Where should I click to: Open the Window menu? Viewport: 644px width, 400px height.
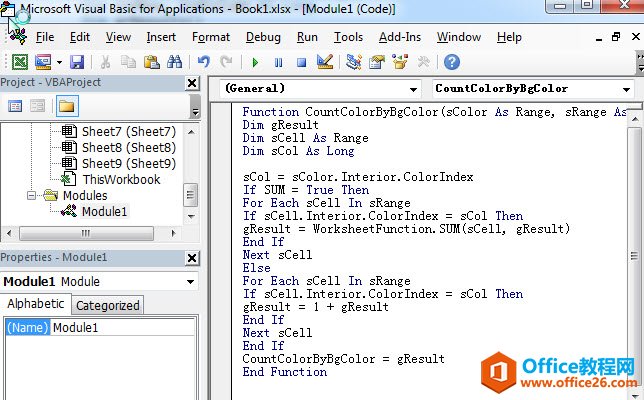[x=459, y=37]
